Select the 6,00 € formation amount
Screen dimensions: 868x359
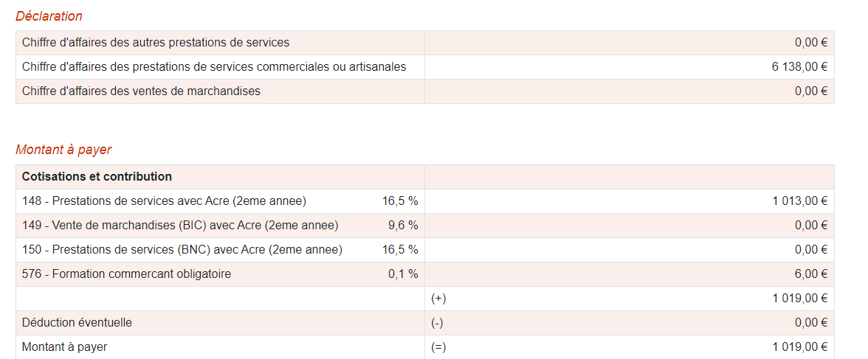(x=811, y=274)
